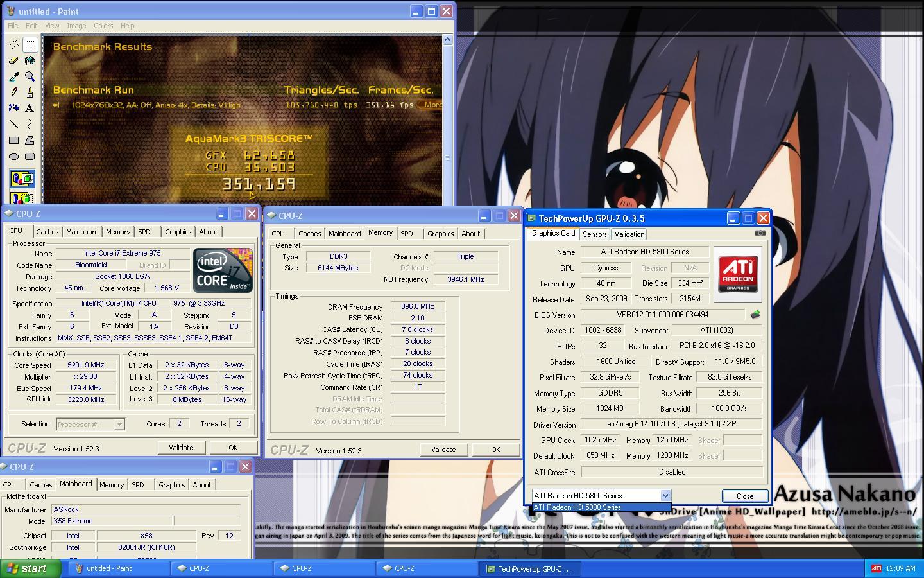The image size is (924, 578).
Task: Pick the Rectangle shape tool
Action: pyautogui.click(x=14, y=141)
